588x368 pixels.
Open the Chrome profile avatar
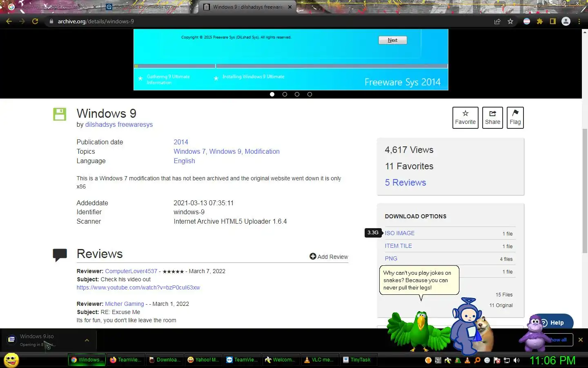566,21
